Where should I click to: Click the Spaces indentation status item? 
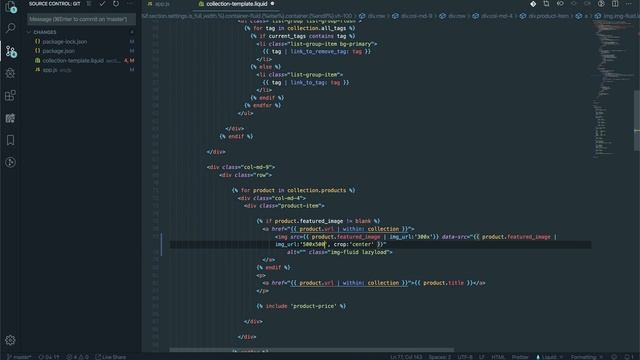pos(440,357)
